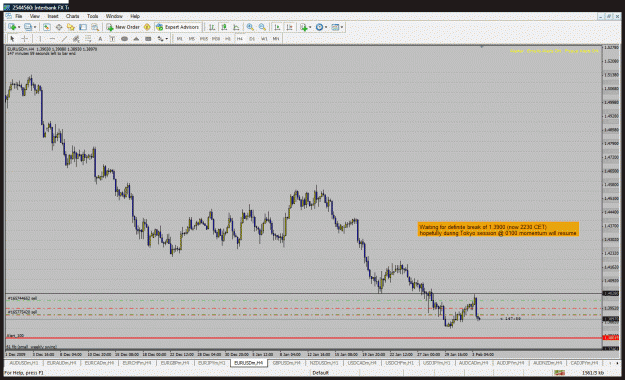Switch to bar chart display
625x380 pixels.
pyautogui.click(x=212, y=27)
